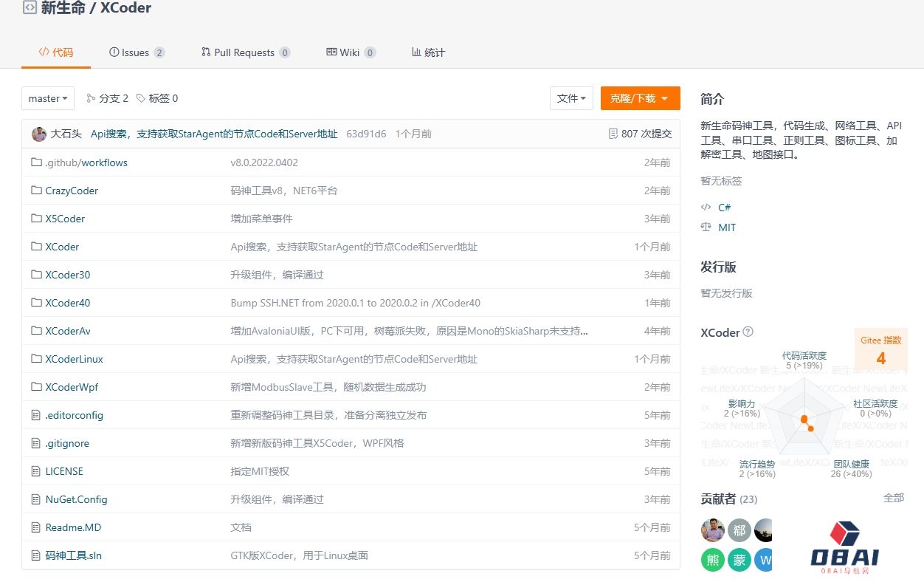Open the XCoder30 folder

pyautogui.click(x=68, y=275)
